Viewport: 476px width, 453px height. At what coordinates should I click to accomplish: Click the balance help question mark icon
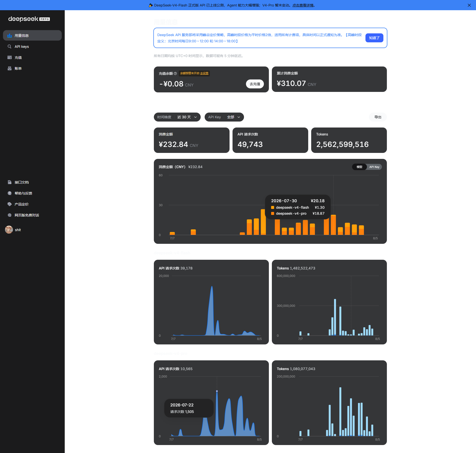tap(175, 73)
